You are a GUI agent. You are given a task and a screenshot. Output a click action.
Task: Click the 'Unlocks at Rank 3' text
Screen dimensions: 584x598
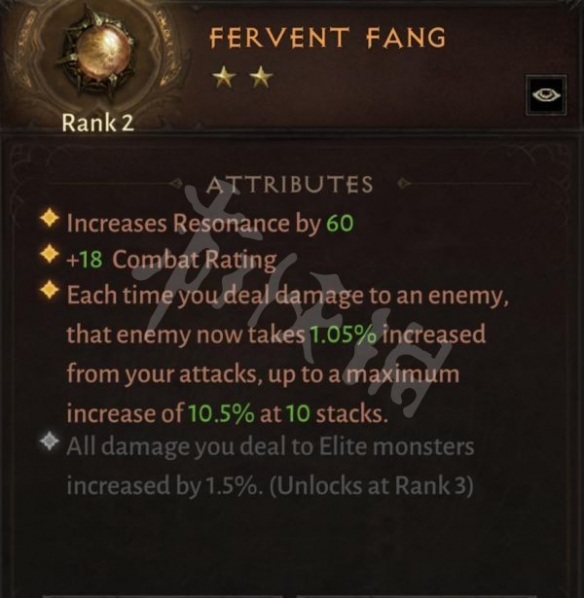(x=372, y=485)
